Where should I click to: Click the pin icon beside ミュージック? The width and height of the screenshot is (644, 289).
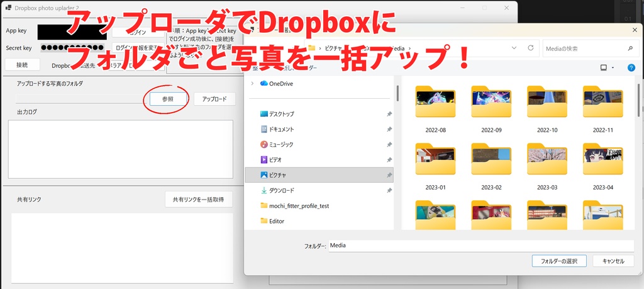point(389,145)
